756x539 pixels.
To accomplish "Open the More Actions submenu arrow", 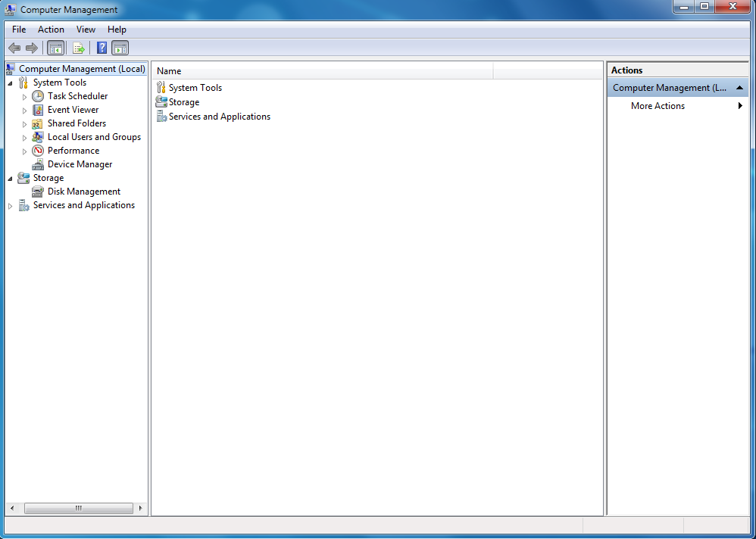I will [x=741, y=106].
